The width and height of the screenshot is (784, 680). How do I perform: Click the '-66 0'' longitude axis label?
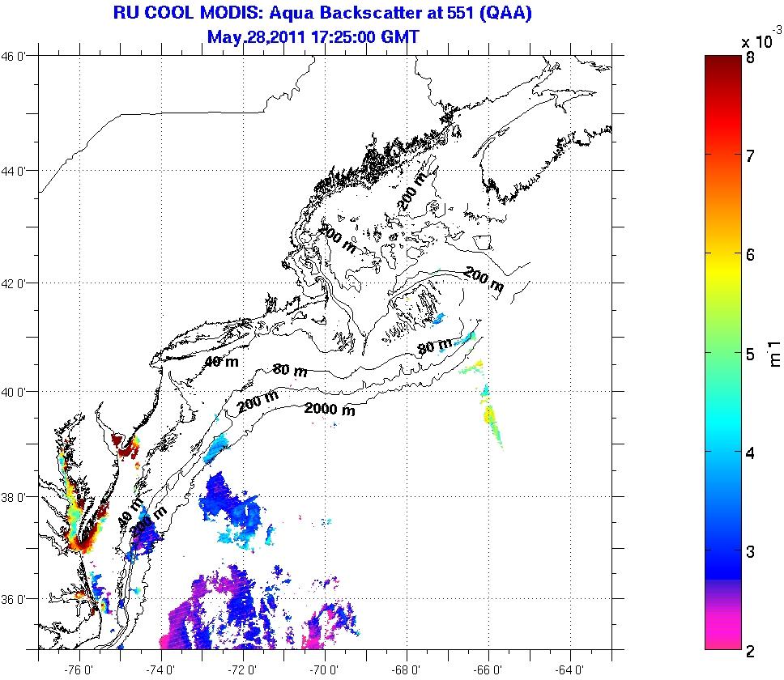coord(488,669)
